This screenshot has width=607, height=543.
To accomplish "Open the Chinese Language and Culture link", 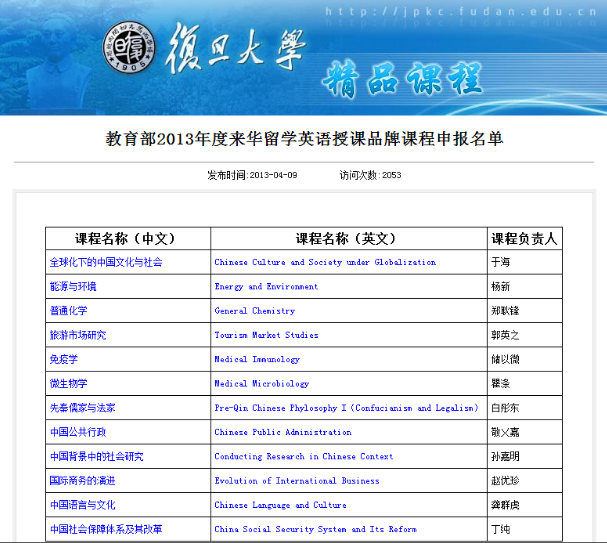I will pyautogui.click(x=280, y=505).
